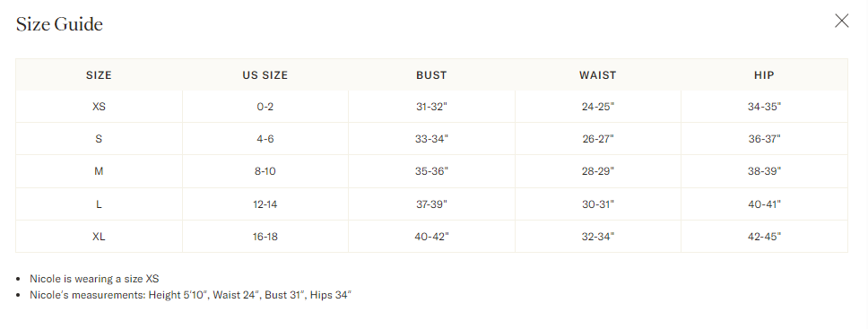
Task: Select the XL size cell
Action: coord(100,237)
